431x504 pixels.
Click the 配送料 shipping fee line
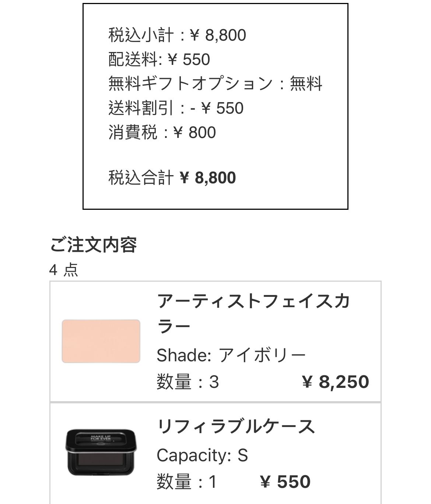pos(159,60)
